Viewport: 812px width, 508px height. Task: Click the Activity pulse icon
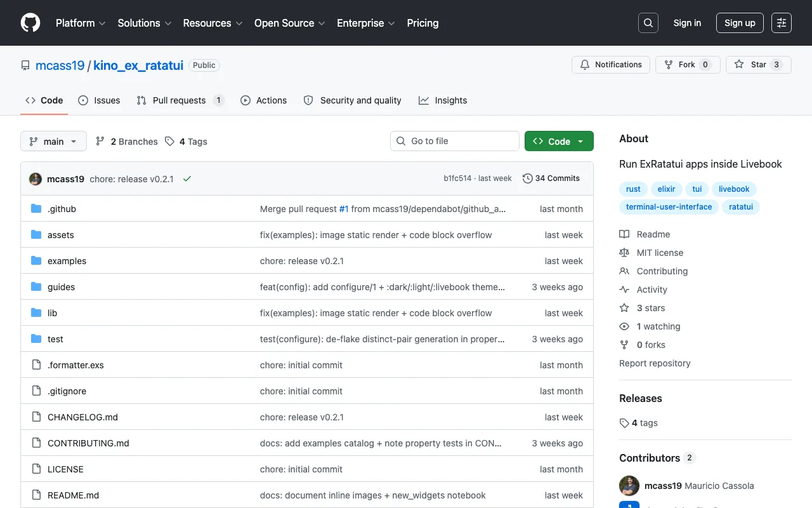tap(624, 290)
